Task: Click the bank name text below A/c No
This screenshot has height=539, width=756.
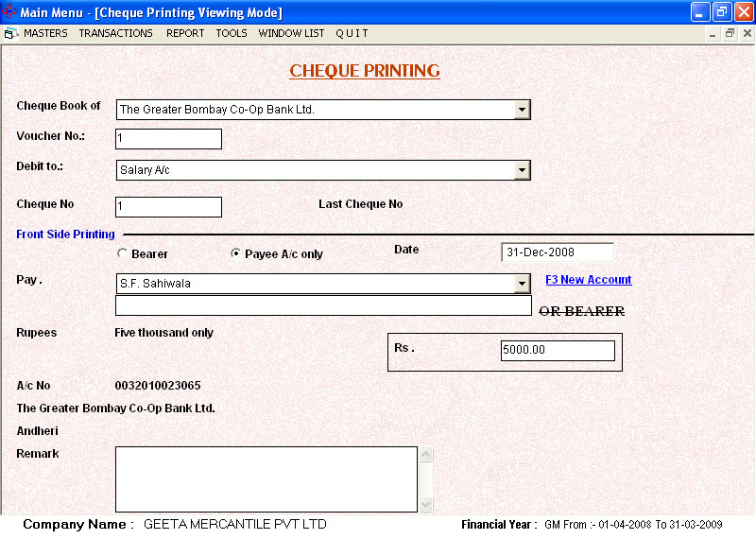Action: tap(115, 409)
